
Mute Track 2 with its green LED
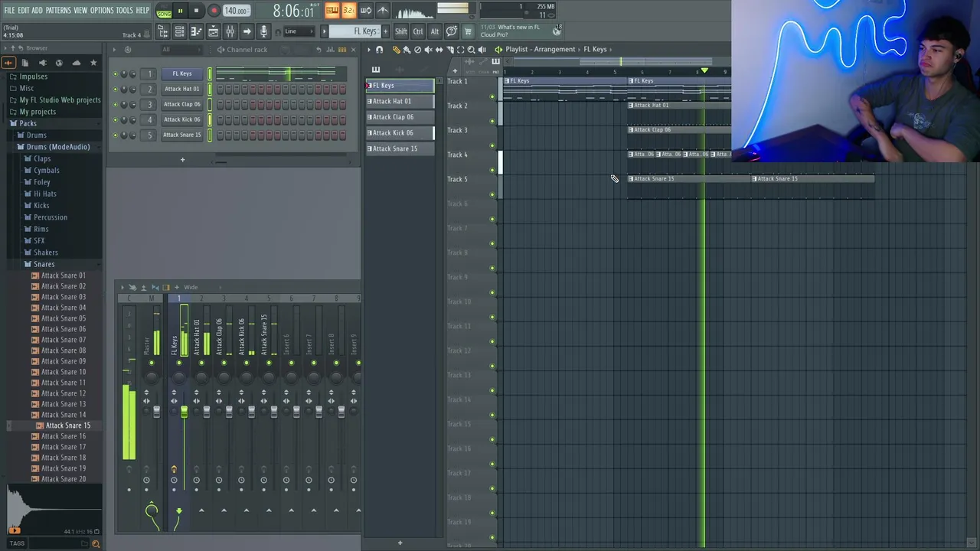(492, 121)
